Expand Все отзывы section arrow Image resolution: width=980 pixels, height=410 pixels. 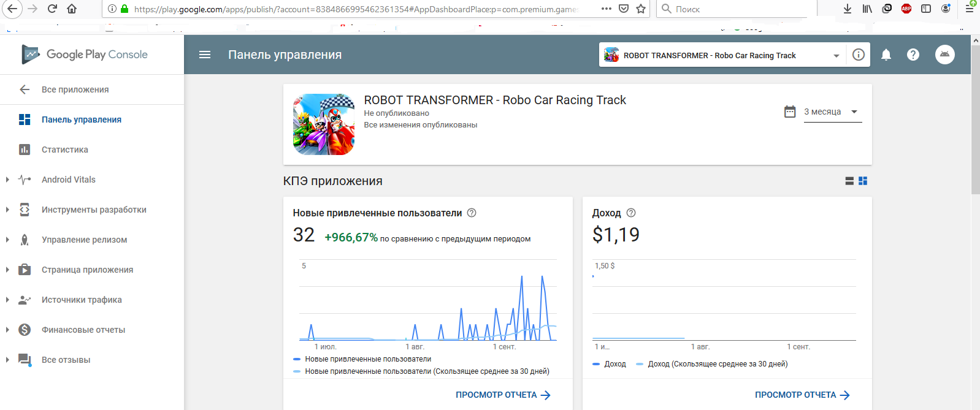[7, 360]
